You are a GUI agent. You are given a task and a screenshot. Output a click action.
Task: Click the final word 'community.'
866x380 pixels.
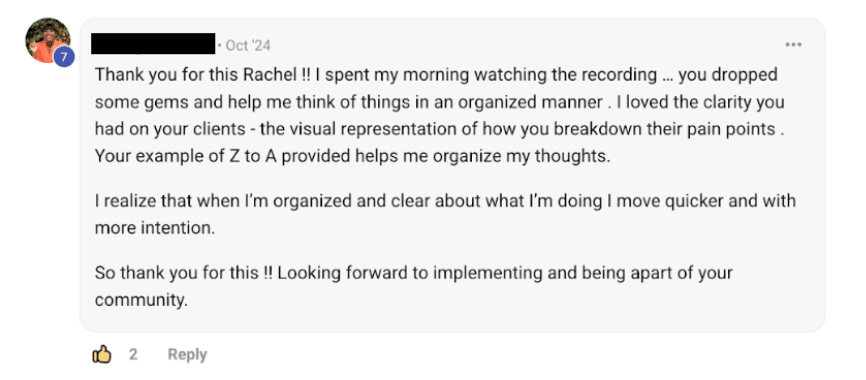(141, 300)
